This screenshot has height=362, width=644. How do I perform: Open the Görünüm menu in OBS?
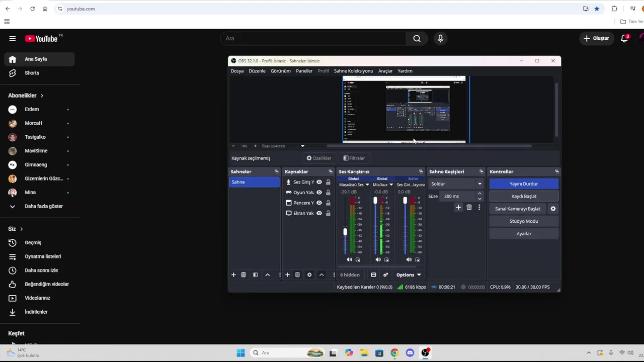point(281,71)
